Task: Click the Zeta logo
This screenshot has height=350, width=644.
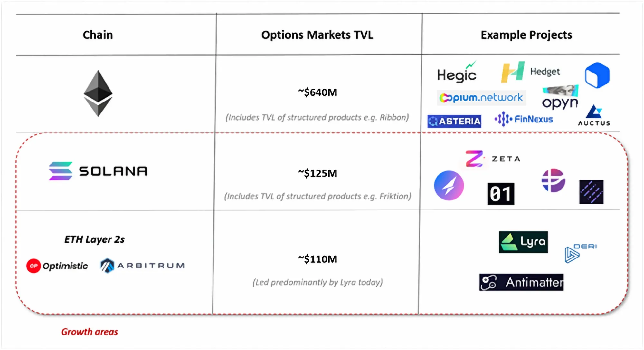Action: point(492,159)
